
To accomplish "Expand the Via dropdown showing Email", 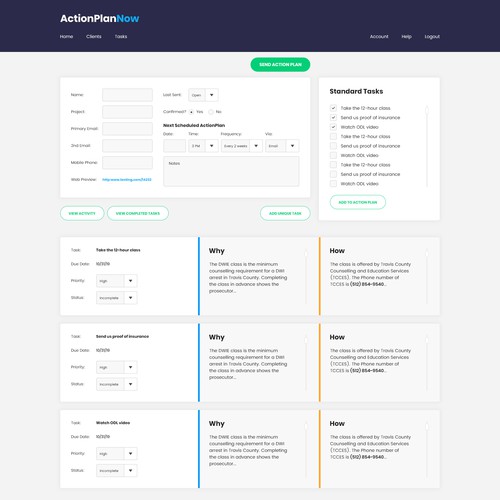I will coord(282,146).
